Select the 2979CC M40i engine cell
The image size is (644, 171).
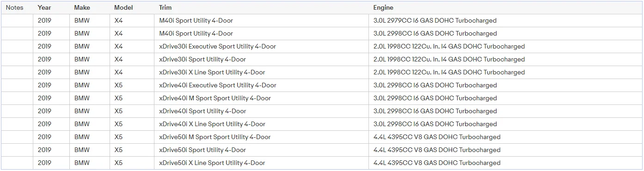(505, 21)
